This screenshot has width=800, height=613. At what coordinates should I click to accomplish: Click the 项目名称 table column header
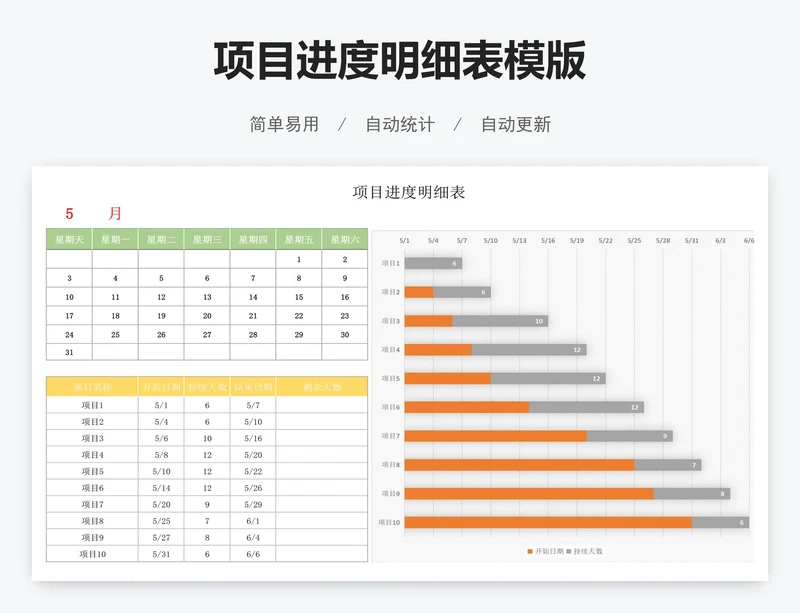[x=92, y=387]
